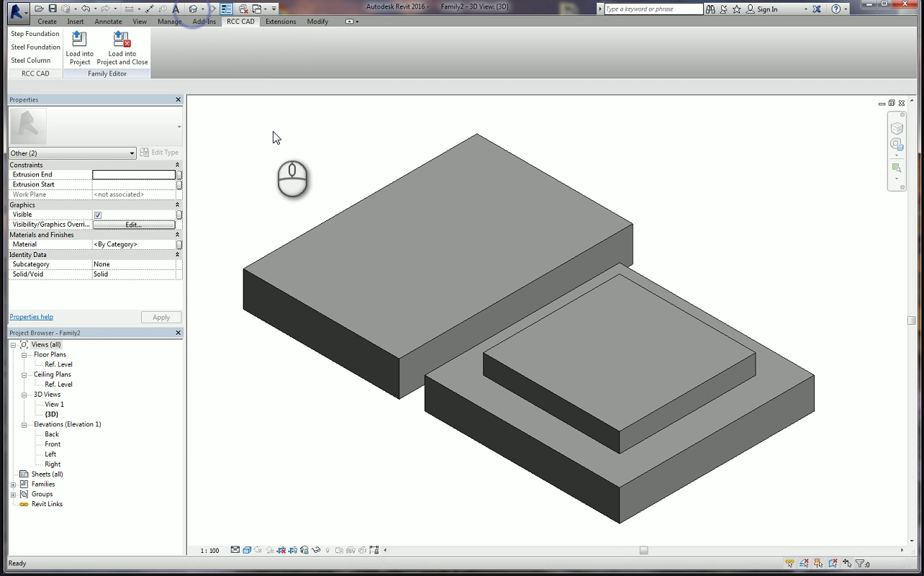
Task: Click the Step Foundation button
Action: click(35, 34)
